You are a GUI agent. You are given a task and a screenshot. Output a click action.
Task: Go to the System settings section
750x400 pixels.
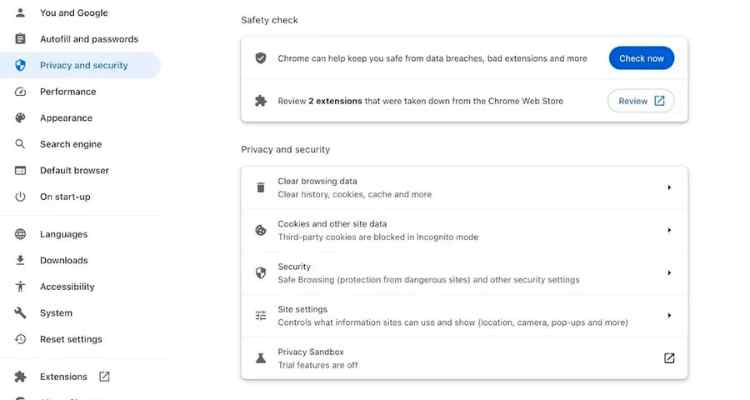pos(56,313)
